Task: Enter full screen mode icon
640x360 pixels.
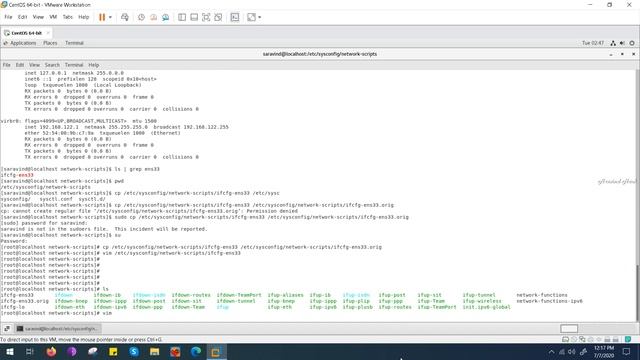Action: point(206,17)
